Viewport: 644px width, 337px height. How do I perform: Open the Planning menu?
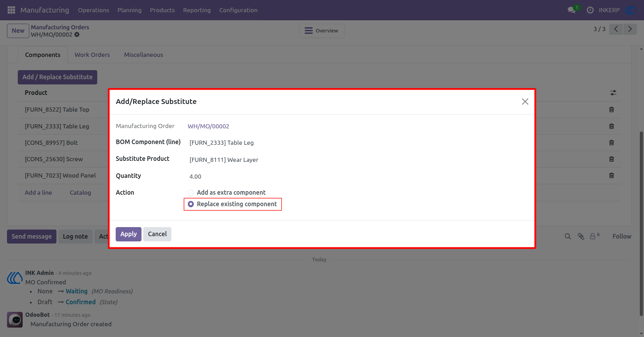point(129,10)
